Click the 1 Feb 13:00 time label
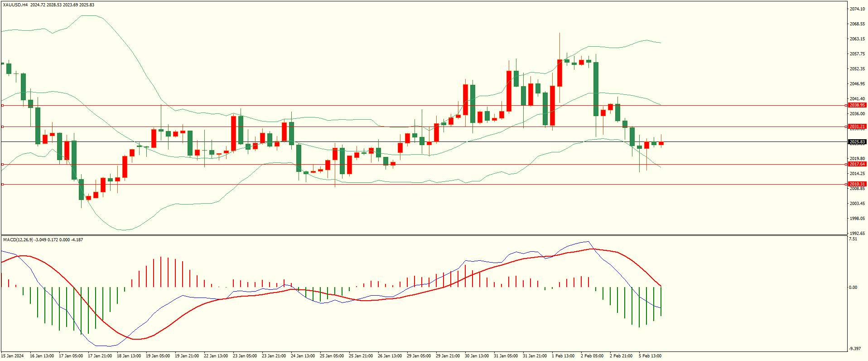Image resolution: width=868 pixels, height=361 pixels. tap(563, 356)
